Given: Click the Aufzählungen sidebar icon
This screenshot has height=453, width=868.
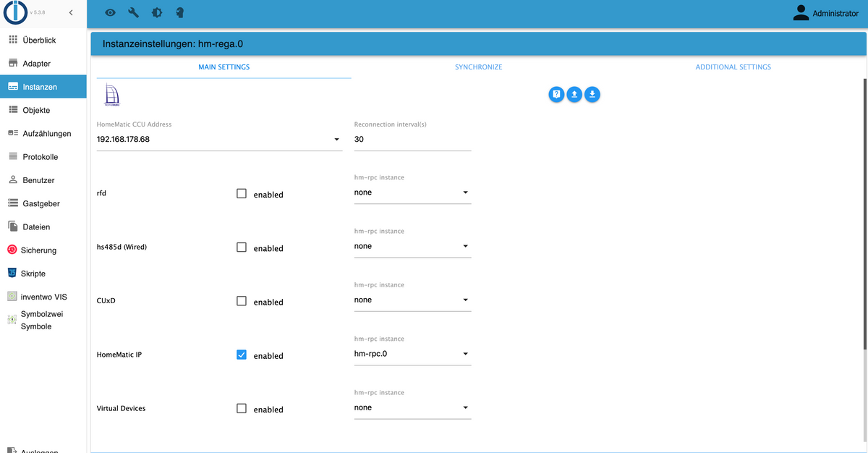Looking at the screenshot, I should (x=12, y=133).
